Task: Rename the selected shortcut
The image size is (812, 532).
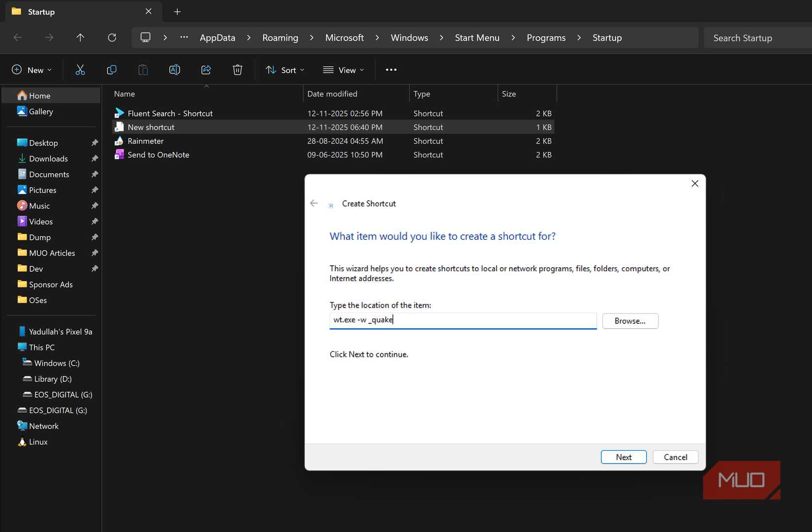Action: (x=174, y=69)
